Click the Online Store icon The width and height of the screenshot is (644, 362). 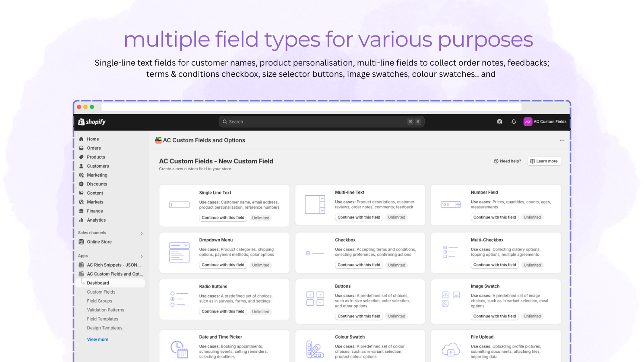[81, 242]
